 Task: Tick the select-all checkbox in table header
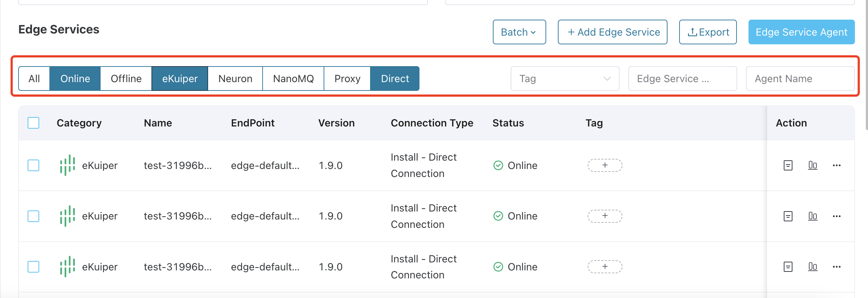coord(33,123)
